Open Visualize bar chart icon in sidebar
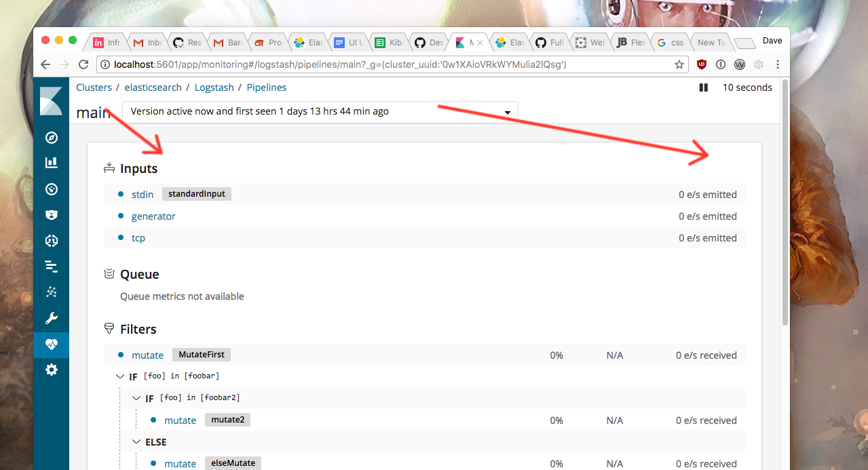 [x=52, y=163]
